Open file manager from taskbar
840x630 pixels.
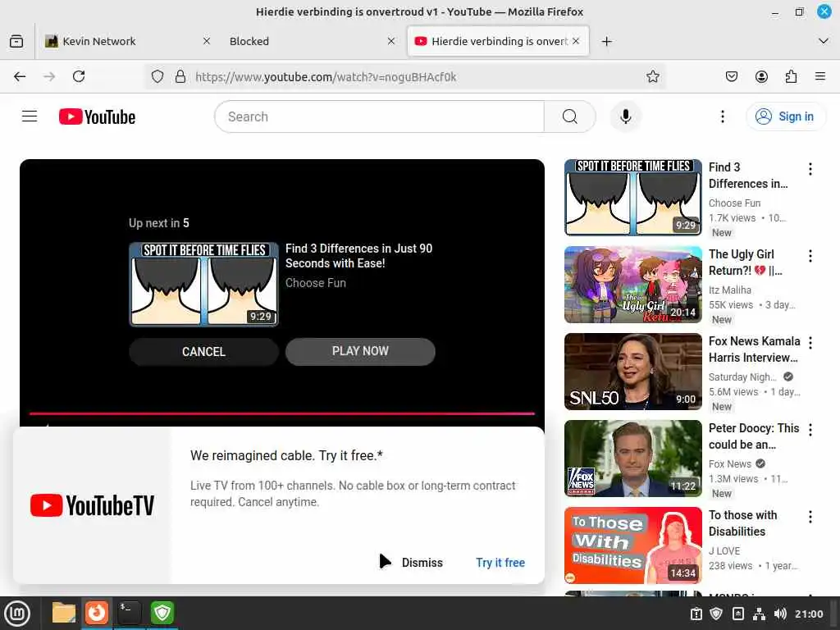point(64,613)
